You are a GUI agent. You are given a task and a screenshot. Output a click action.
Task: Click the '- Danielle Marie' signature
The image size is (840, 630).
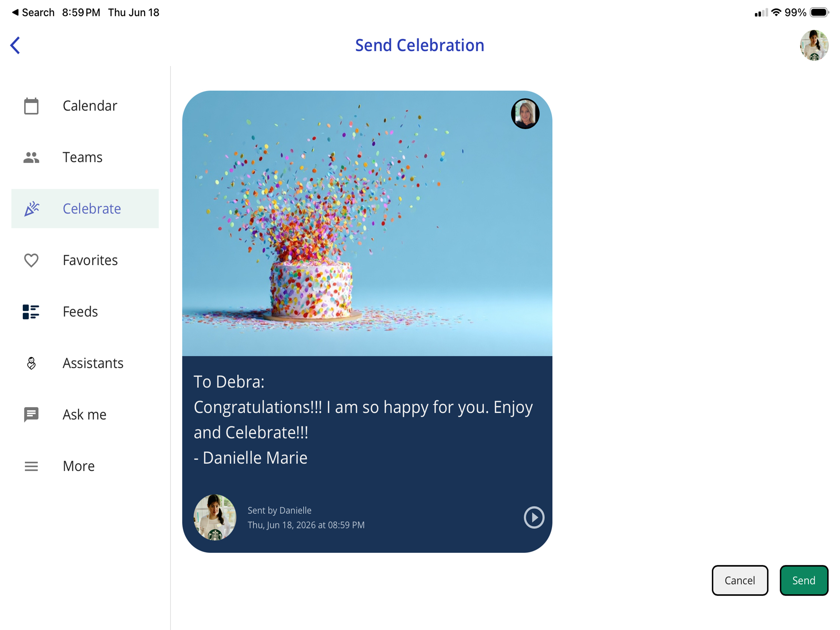click(251, 458)
